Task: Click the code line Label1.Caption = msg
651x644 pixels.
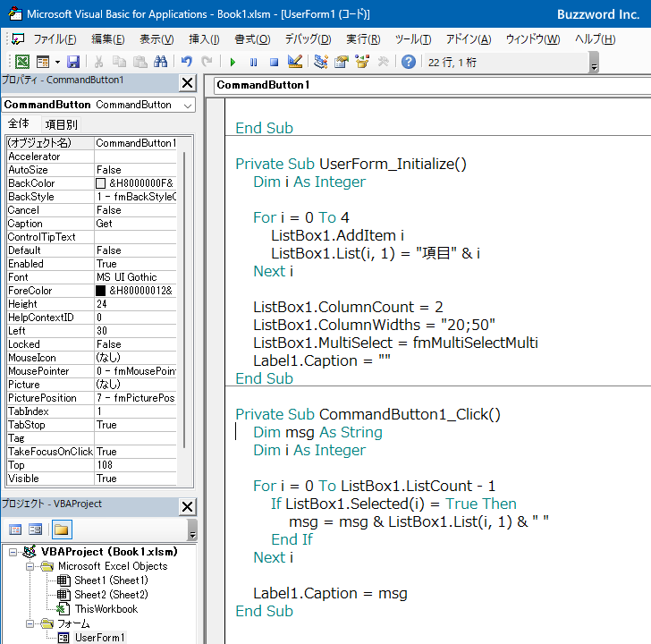Action: tap(330, 593)
